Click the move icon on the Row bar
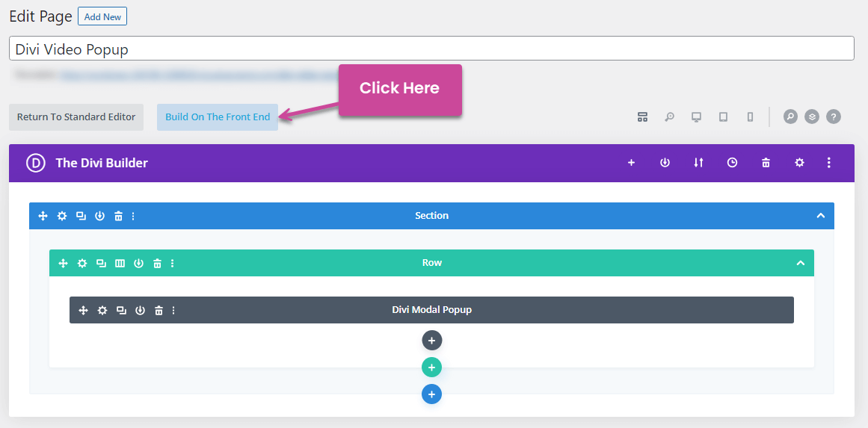This screenshot has width=868, height=428. click(x=63, y=263)
